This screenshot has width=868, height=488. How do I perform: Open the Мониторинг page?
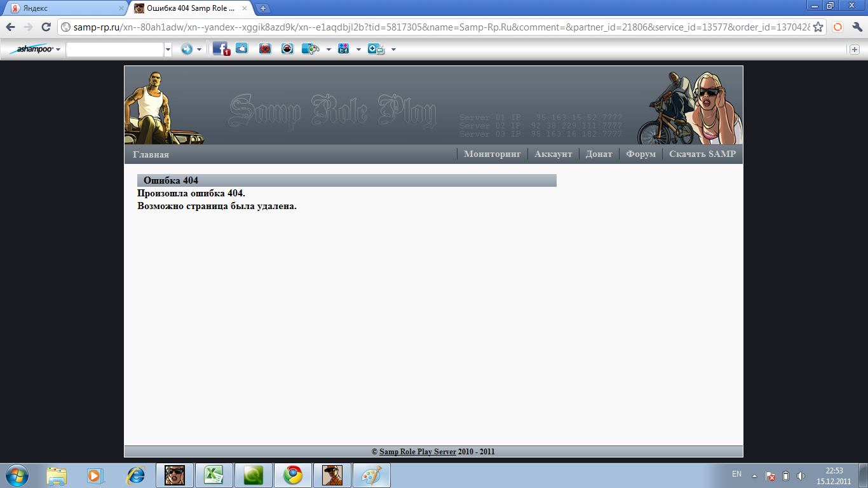pos(492,154)
